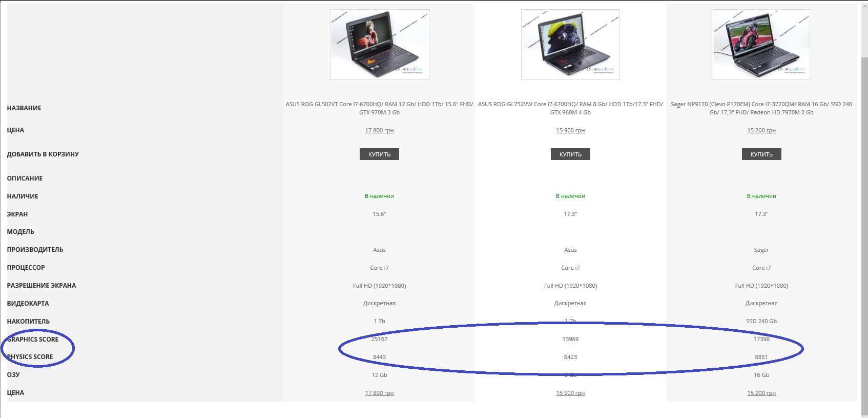Open the ASUS ROG GL502VT laptop thumbnail

point(379,45)
